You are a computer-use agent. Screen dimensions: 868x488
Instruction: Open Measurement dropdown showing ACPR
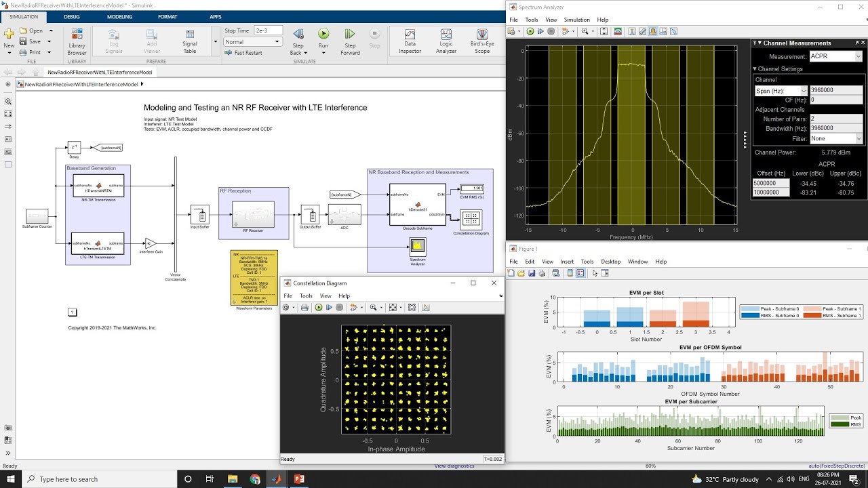tap(836, 57)
